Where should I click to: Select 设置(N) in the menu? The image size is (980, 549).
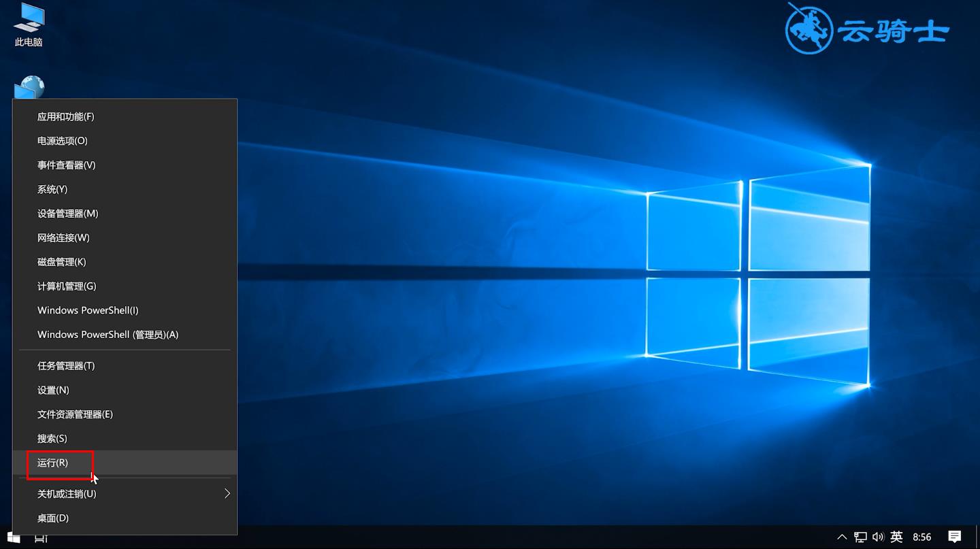coord(53,390)
